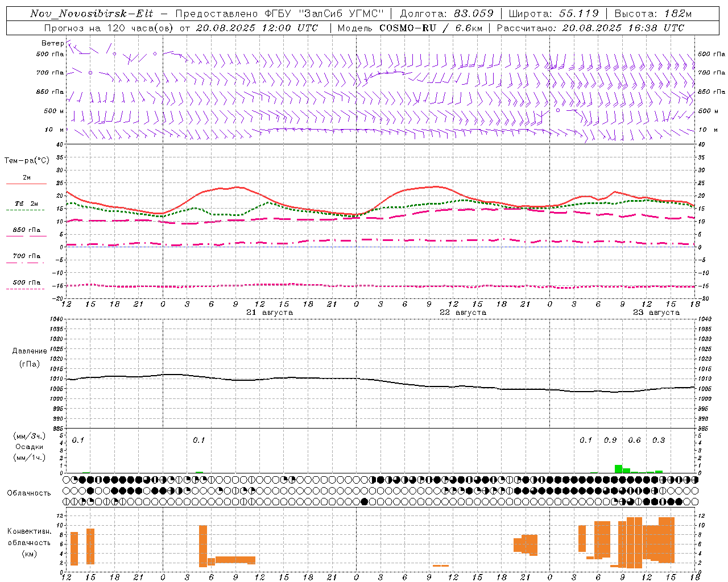This screenshot has height=582, width=728.
Task: Select the (мм/3ч.) precipitation unit label
Action: click(30, 436)
